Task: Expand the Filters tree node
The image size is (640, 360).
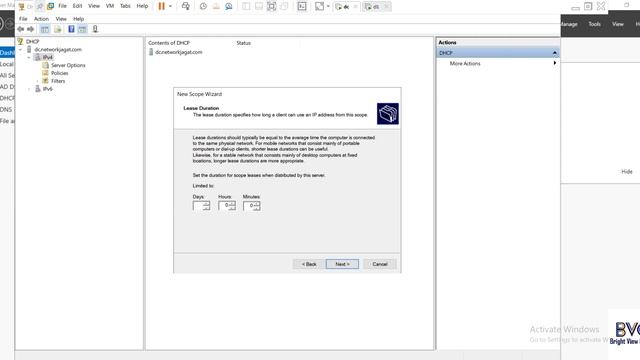Action: pyautogui.click(x=37, y=81)
